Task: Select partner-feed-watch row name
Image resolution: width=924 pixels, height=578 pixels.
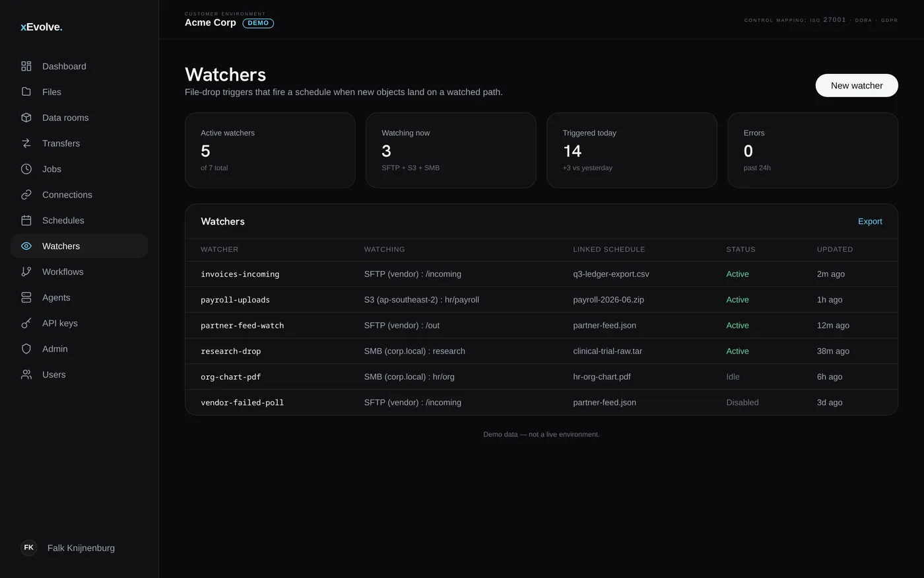Action: (x=242, y=326)
